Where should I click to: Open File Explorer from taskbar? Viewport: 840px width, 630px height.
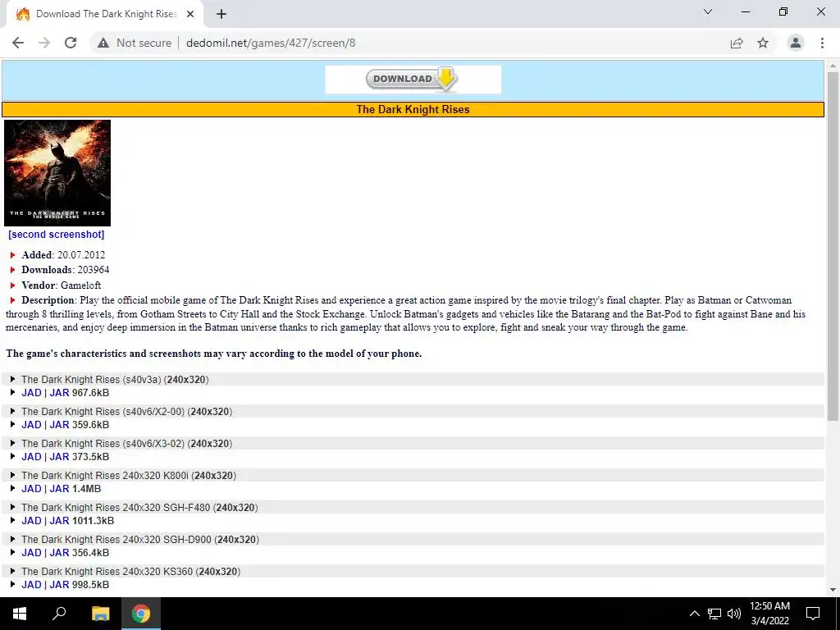(x=100, y=614)
